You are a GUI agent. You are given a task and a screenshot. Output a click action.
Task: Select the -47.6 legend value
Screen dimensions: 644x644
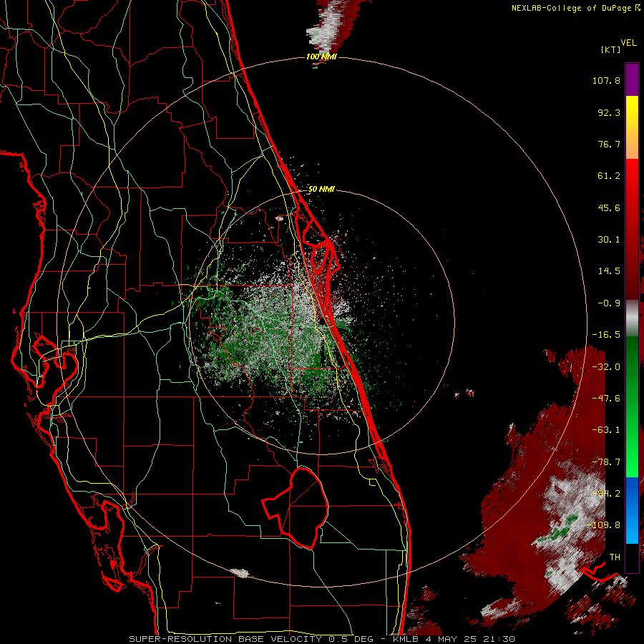606,399
